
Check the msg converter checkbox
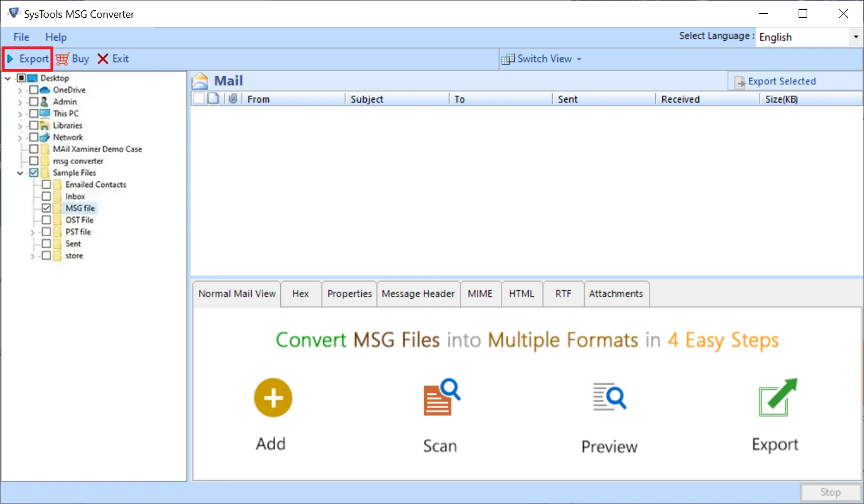(34, 161)
